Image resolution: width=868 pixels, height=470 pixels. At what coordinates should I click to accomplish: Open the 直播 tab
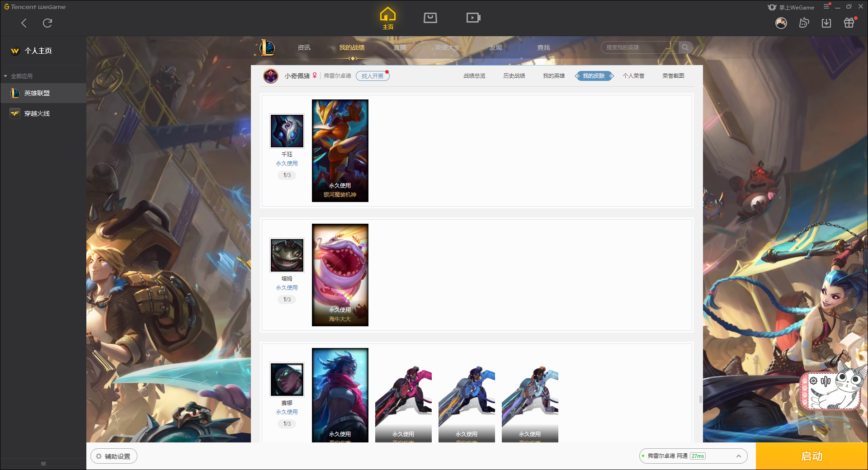pos(400,47)
